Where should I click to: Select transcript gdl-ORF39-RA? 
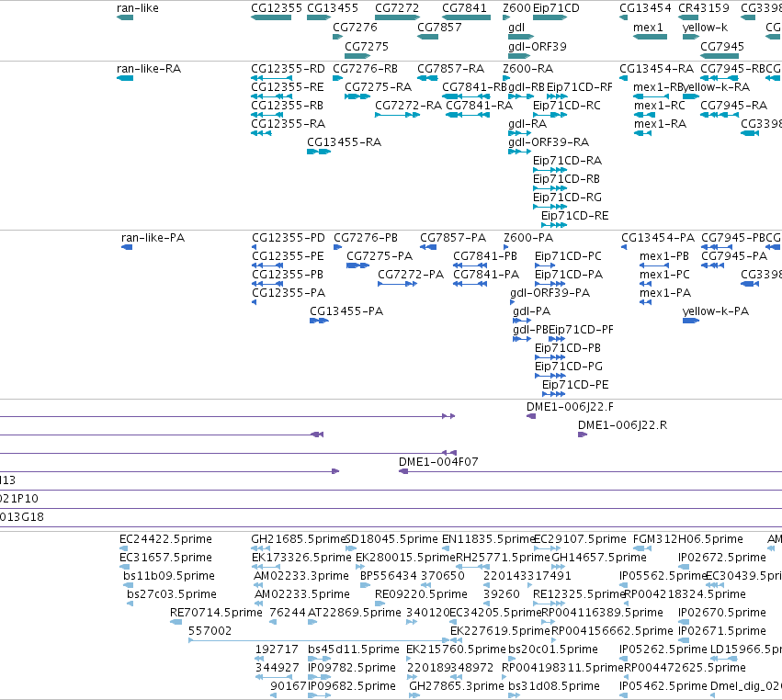[x=549, y=142]
